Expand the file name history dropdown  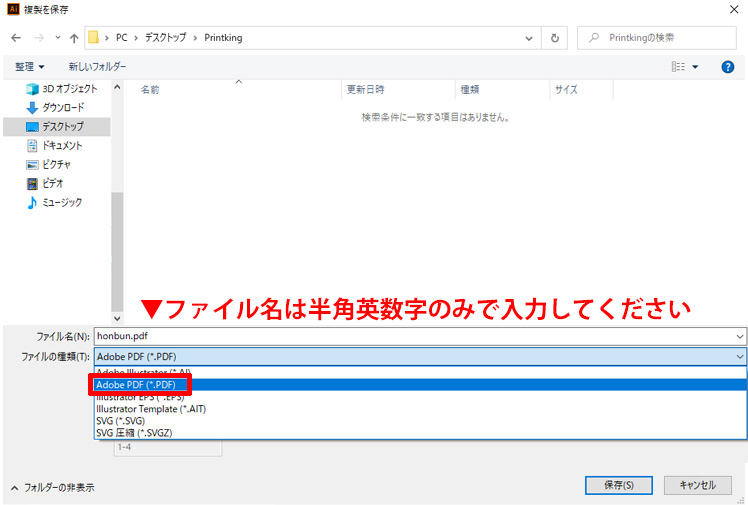tap(739, 337)
